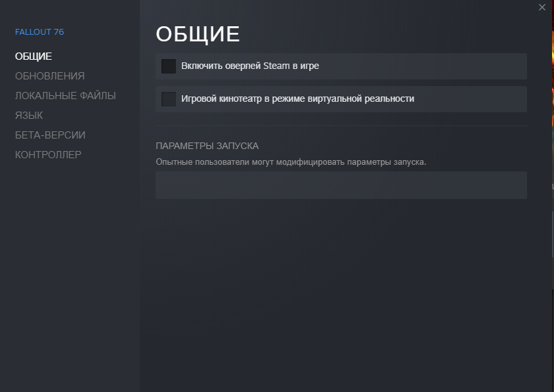
Task: Click the ПАРАМЕТРЫ ЗАПУСКА section label
Action: 207,146
